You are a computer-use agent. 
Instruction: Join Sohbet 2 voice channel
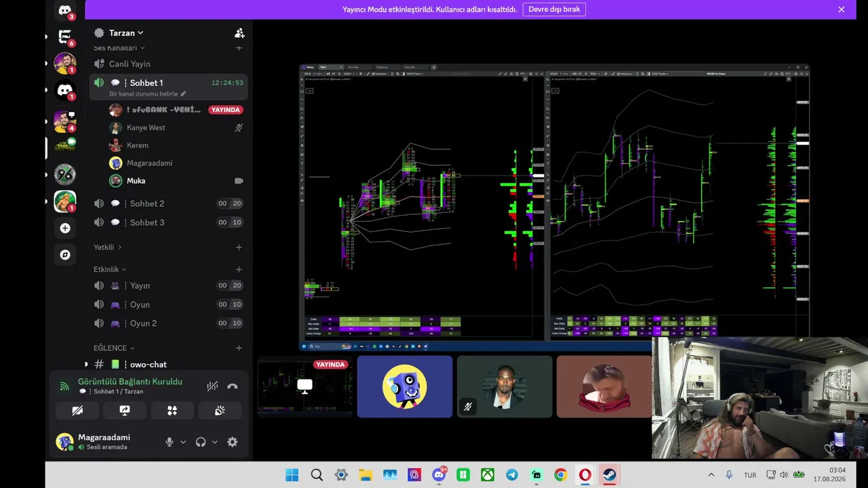(168, 203)
